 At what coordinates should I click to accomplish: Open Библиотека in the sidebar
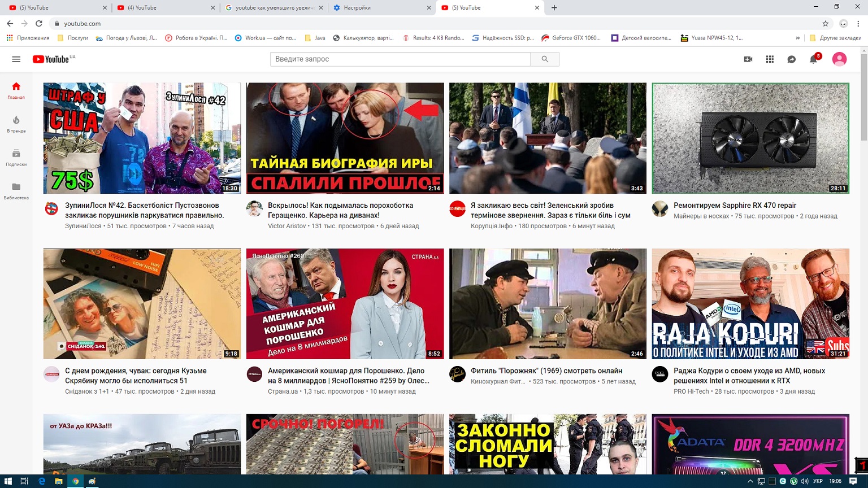click(x=16, y=190)
